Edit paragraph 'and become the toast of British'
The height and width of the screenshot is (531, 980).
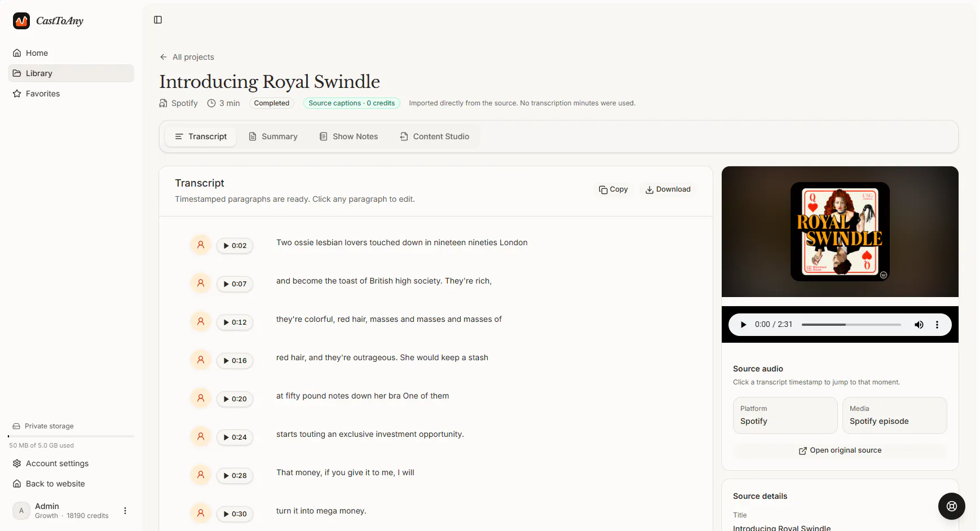pos(384,281)
